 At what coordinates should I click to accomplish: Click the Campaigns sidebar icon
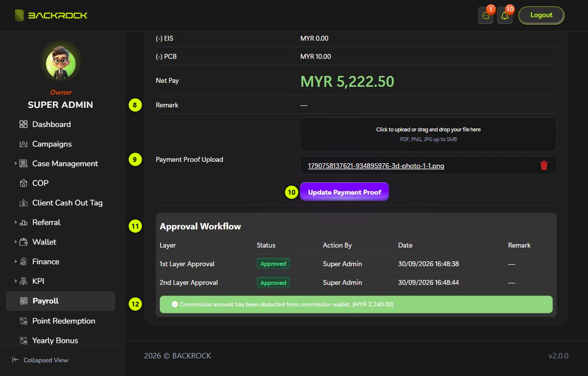[x=24, y=144]
